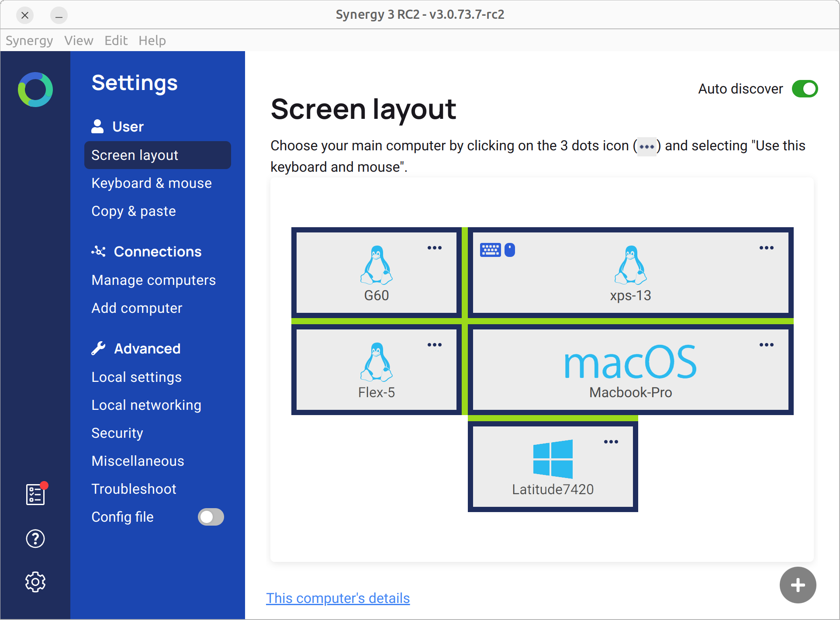Click the G60 Linux penguin icon
The height and width of the screenshot is (620, 840).
point(377,265)
